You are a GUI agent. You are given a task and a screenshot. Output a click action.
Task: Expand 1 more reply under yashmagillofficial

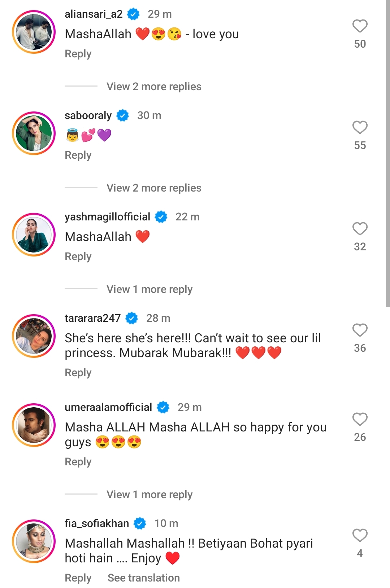149,289
